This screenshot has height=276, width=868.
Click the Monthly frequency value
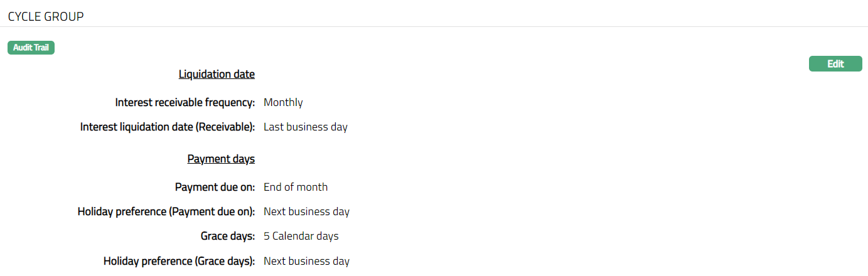tap(283, 102)
